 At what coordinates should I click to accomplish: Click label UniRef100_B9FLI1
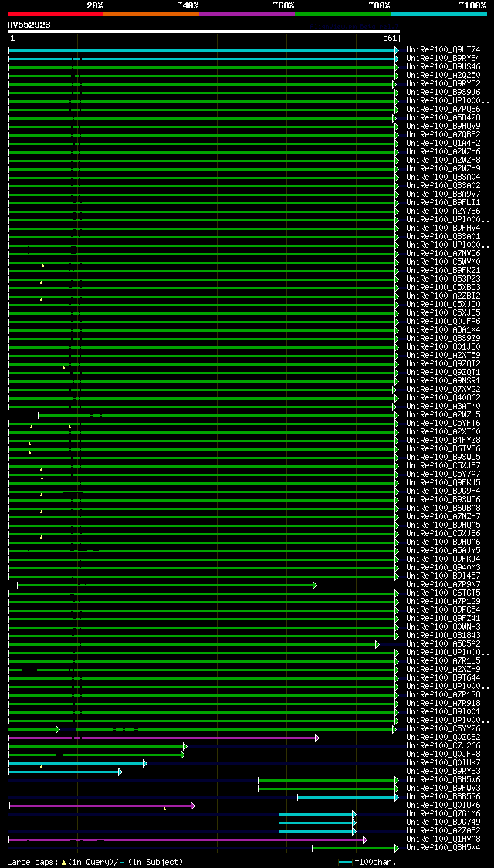click(x=443, y=203)
